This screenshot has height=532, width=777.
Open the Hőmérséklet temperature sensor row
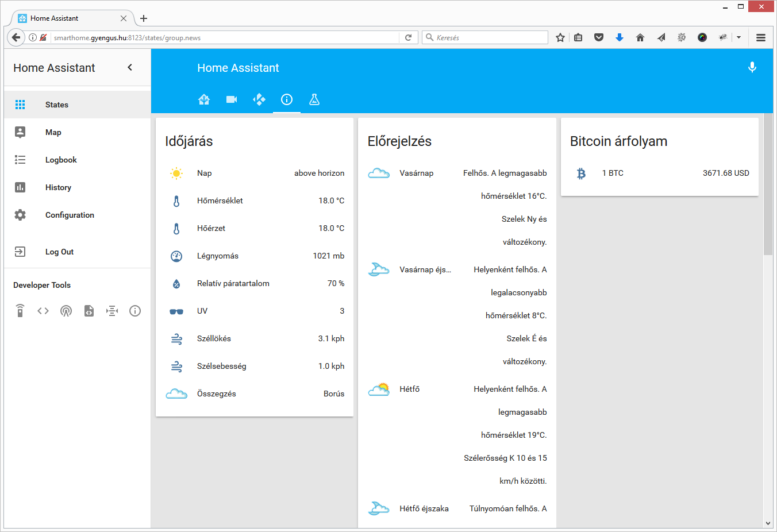[254, 201]
